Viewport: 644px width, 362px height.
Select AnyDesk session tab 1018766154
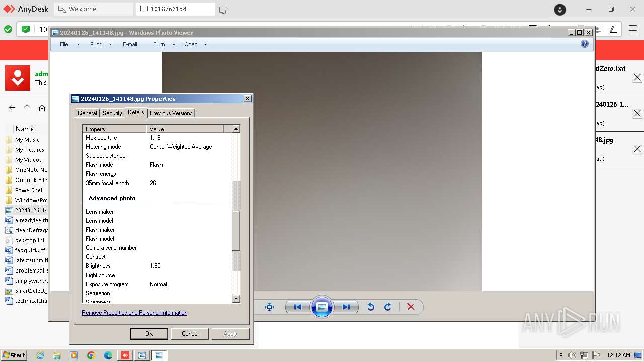(x=175, y=9)
